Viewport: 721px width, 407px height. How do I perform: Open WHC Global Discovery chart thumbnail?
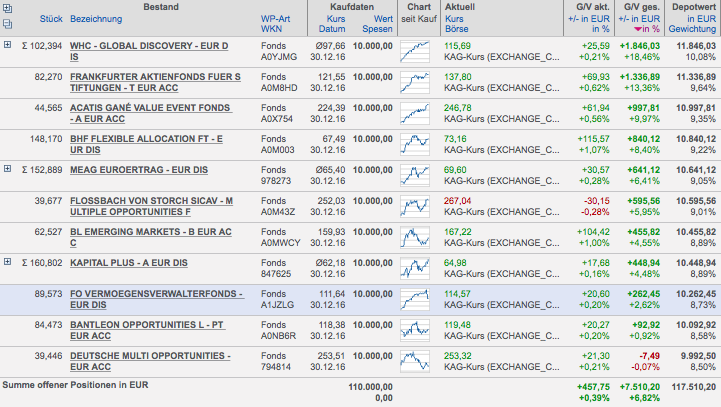coord(415,52)
